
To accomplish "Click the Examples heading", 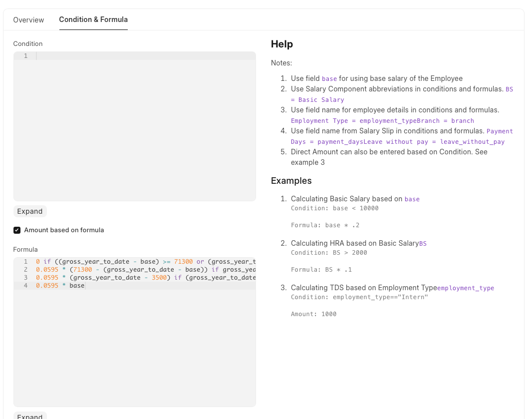I will pos(291,181).
